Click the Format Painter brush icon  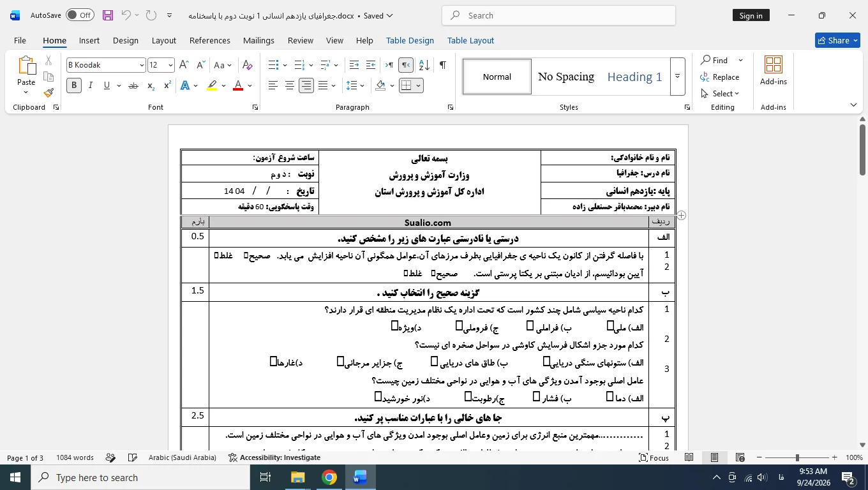49,93
